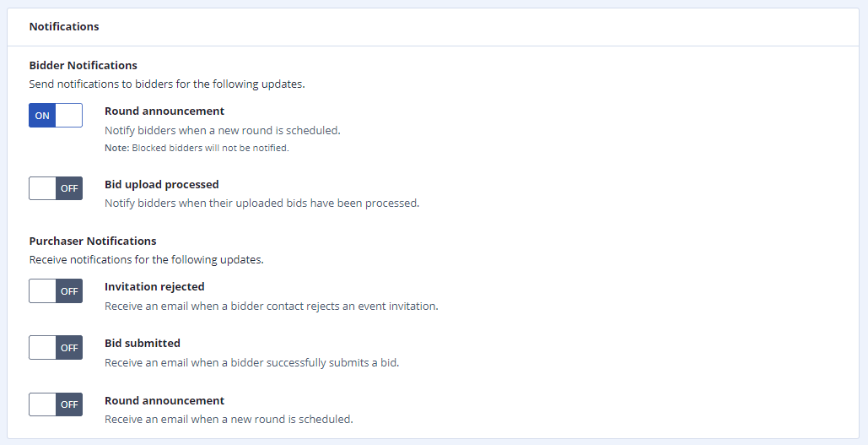Screen dimensions: 868x445
Task: Turn off bidder Round announcement ON switch
Action: coord(56,116)
